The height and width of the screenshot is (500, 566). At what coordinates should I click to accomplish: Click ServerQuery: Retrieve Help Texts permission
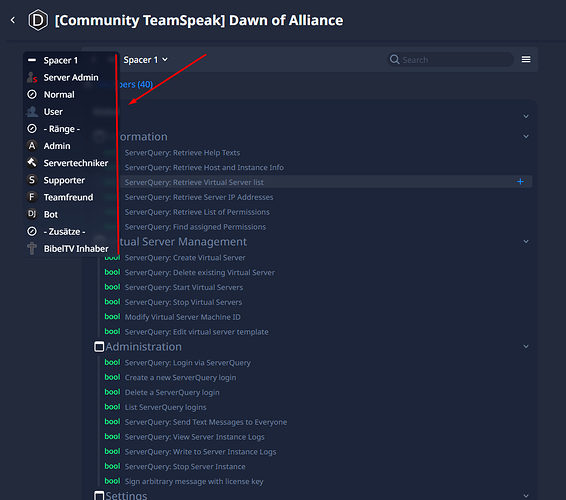[x=182, y=153]
